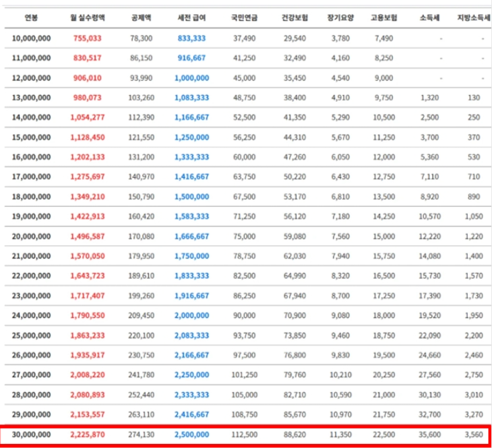This screenshot has height=448, width=492.
Task: Select the 44,310 health insurance cell
Action: coord(295,137)
